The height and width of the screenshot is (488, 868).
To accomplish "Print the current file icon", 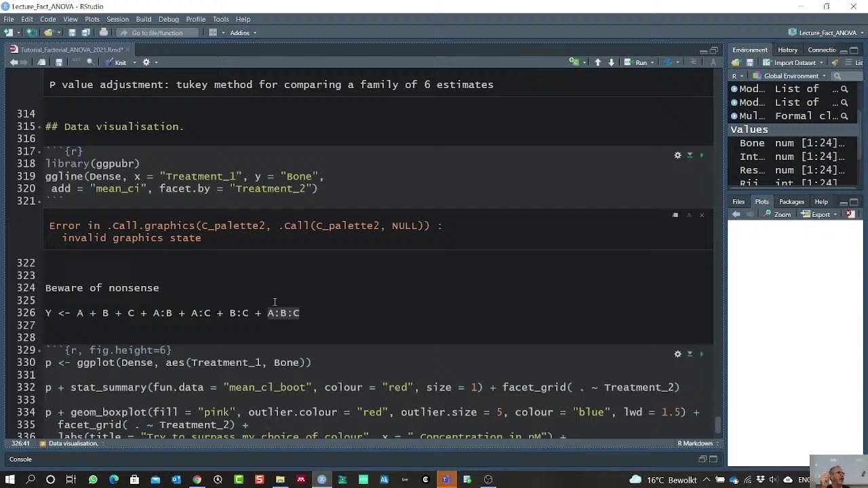I will (x=104, y=33).
